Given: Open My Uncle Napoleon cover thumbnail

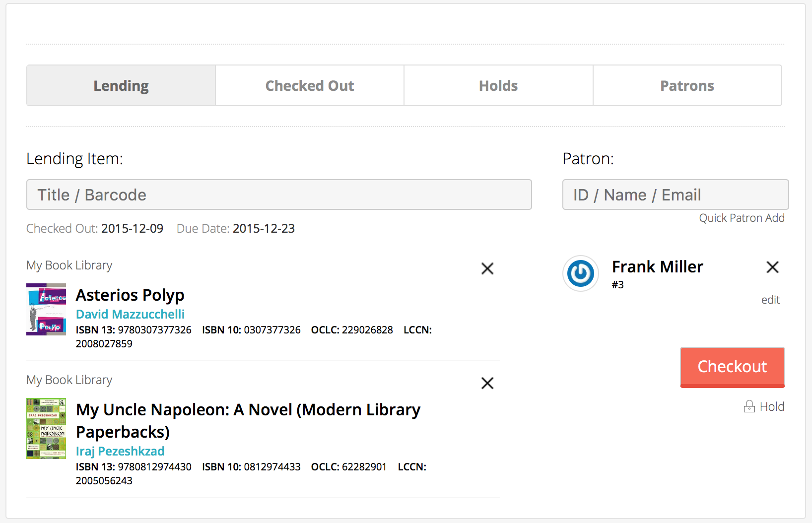Looking at the screenshot, I should coord(46,428).
